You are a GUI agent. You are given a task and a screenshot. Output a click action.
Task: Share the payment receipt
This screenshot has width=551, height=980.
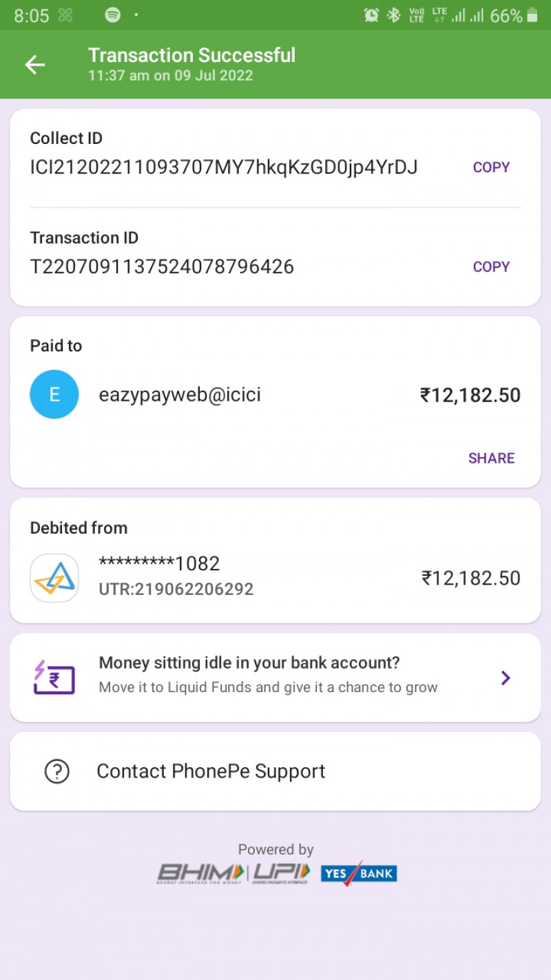[x=491, y=459]
